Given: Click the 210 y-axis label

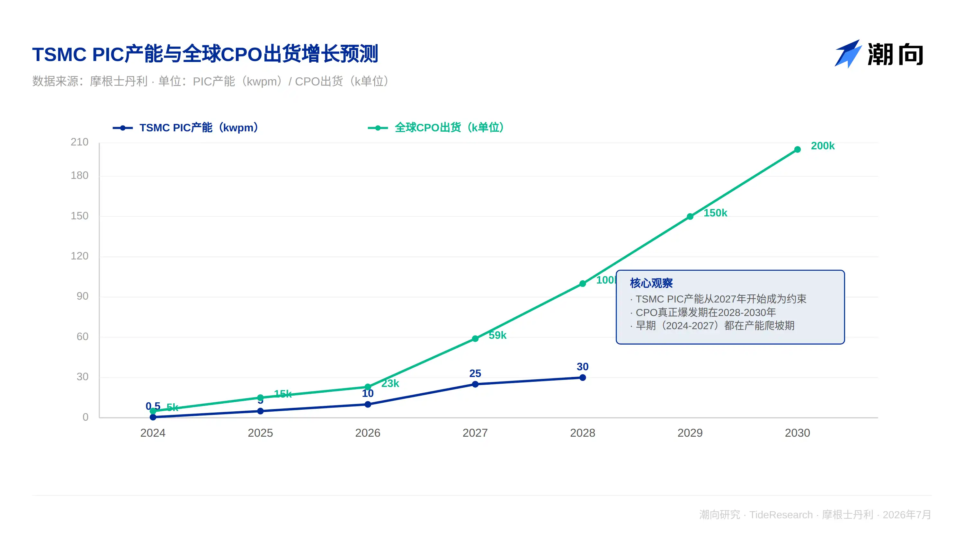Looking at the screenshot, I should [79, 142].
